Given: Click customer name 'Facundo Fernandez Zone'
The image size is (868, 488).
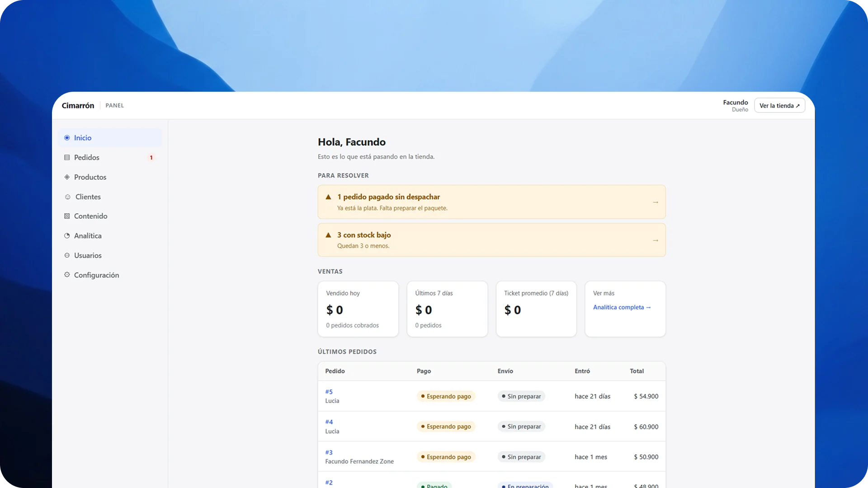Looking at the screenshot, I should coord(359,461).
